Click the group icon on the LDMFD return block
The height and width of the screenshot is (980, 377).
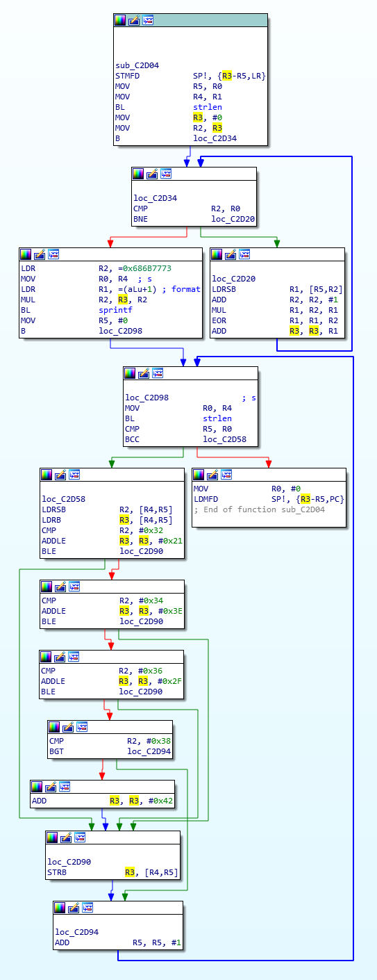tap(226, 475)
